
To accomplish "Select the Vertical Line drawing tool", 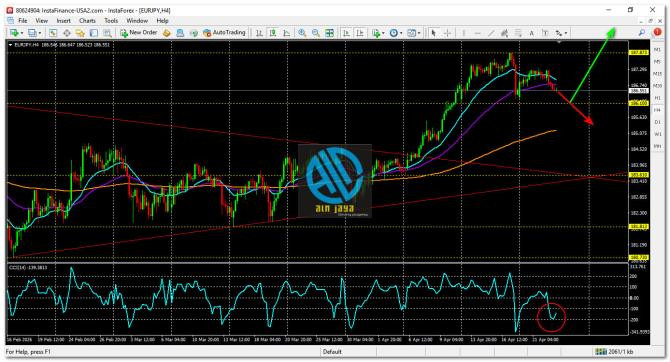I will (x=463, y=33).
